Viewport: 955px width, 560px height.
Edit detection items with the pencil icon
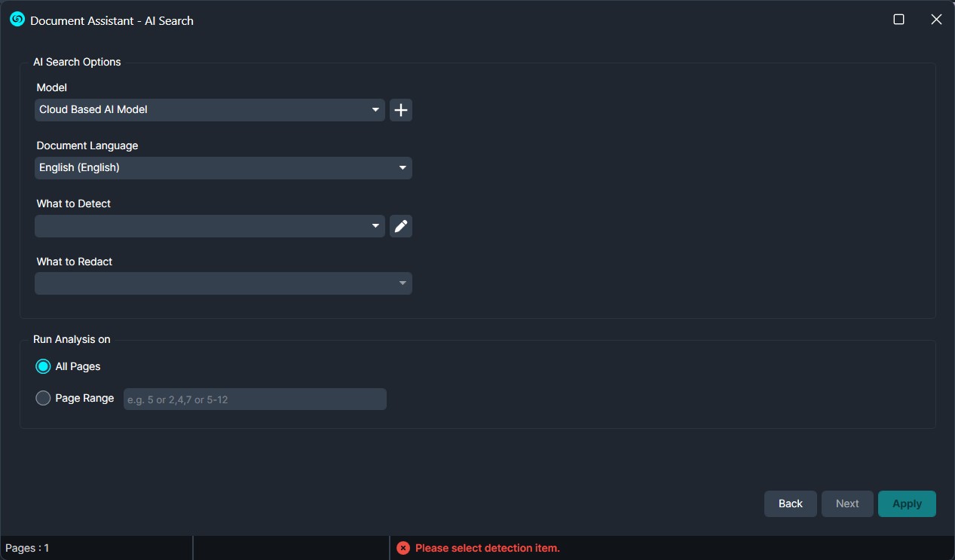401,226
